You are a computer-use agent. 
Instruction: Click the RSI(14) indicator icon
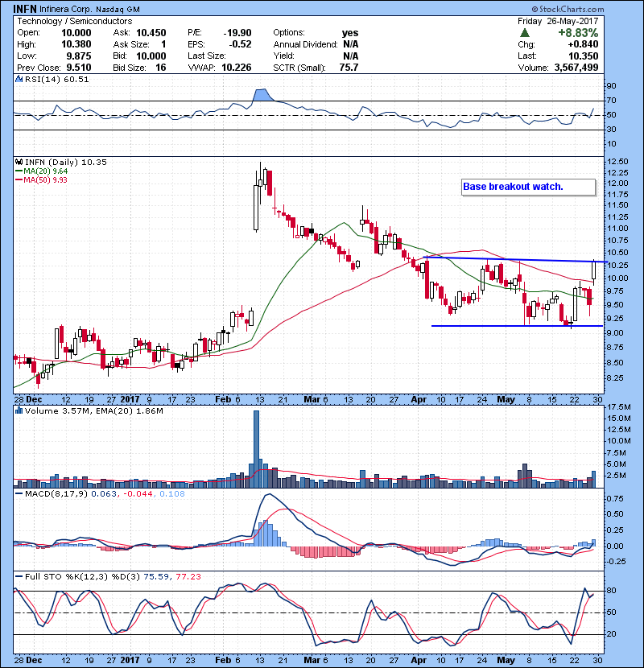19,79
